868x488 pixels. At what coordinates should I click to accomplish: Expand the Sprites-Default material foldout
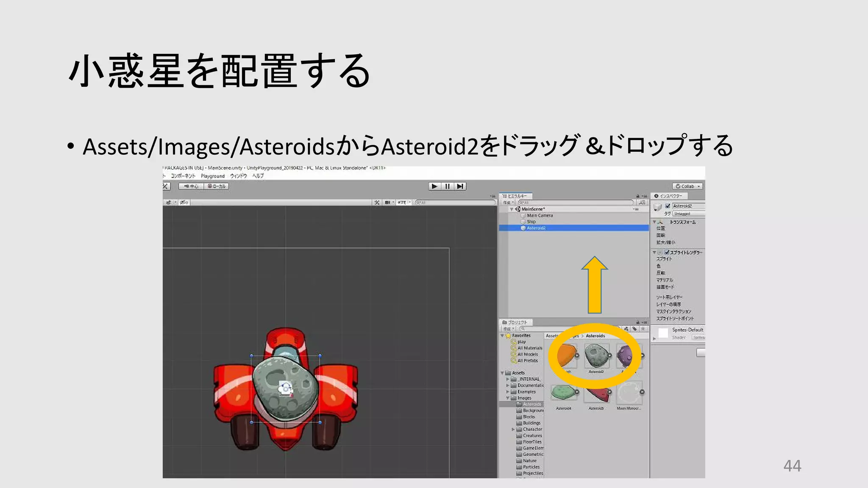(654, 338)
